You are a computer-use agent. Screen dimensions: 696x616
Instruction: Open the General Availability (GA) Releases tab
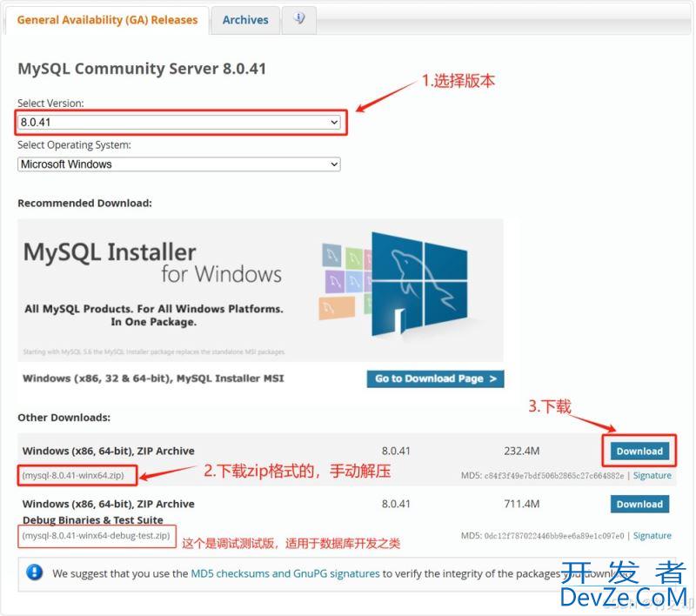coord(107,20)
